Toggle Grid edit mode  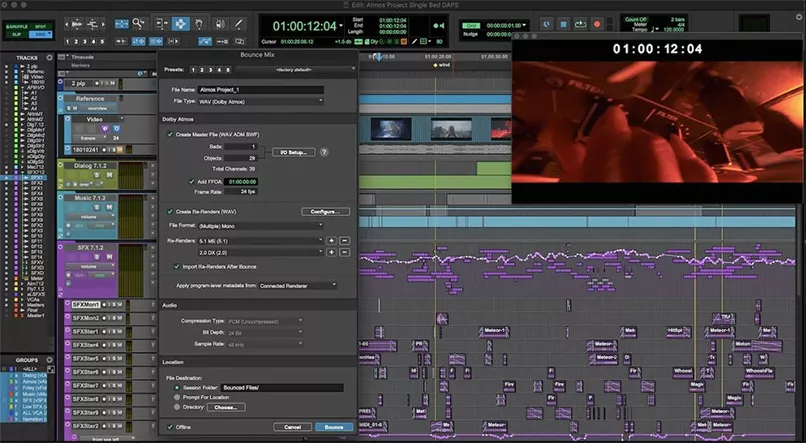click(40, 34)
